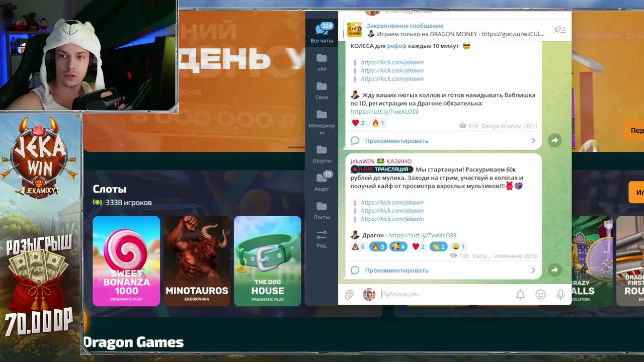Viewport: 644px width, 362px height.
Task: Toggle the heart-eyes reaction with count 4
Action: (x=398, y=246)
